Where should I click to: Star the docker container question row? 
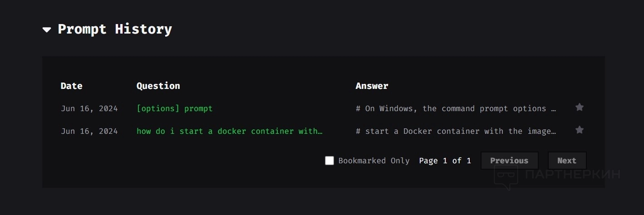579,130
